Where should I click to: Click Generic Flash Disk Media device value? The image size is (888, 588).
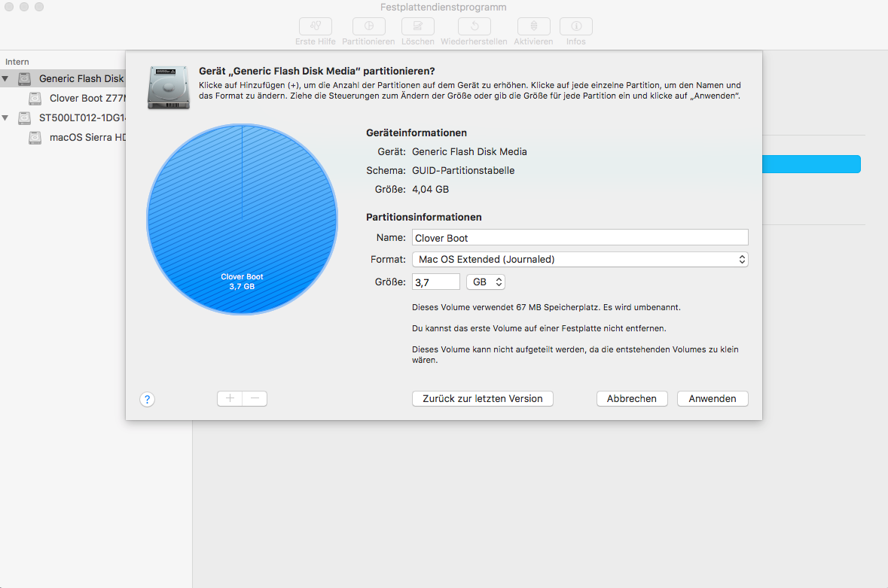pyautogui.click(x=469, y=151)
